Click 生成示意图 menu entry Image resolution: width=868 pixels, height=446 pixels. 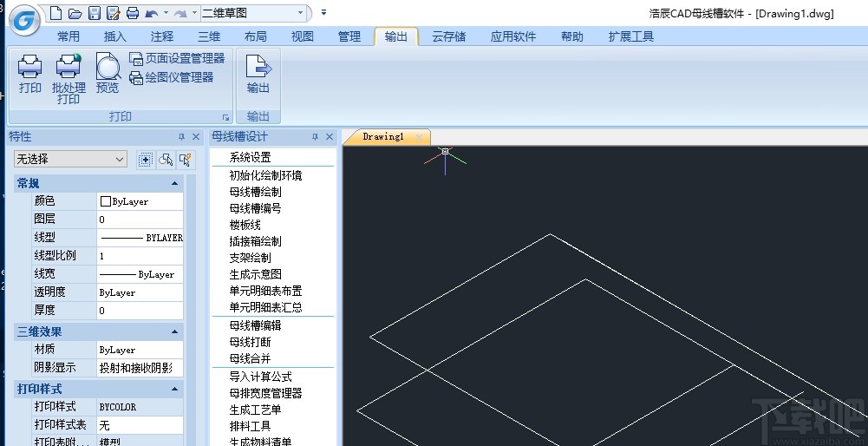[x=255, y=274]
